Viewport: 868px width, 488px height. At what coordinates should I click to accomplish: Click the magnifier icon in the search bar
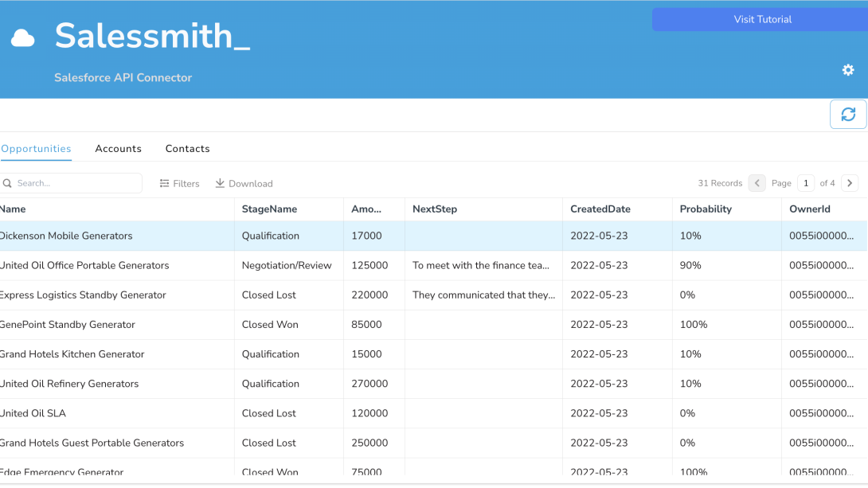coord(8,182)
